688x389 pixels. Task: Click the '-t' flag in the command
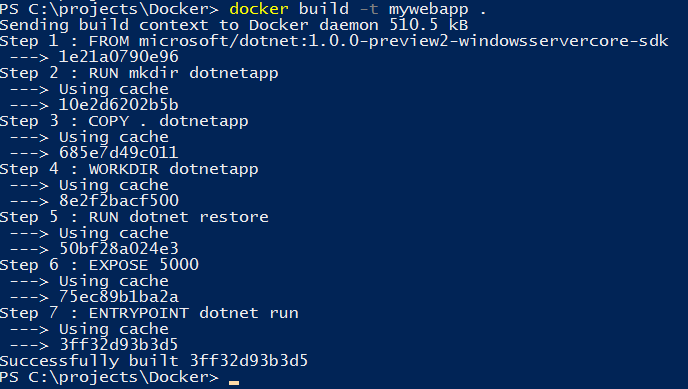coord(369,9)
